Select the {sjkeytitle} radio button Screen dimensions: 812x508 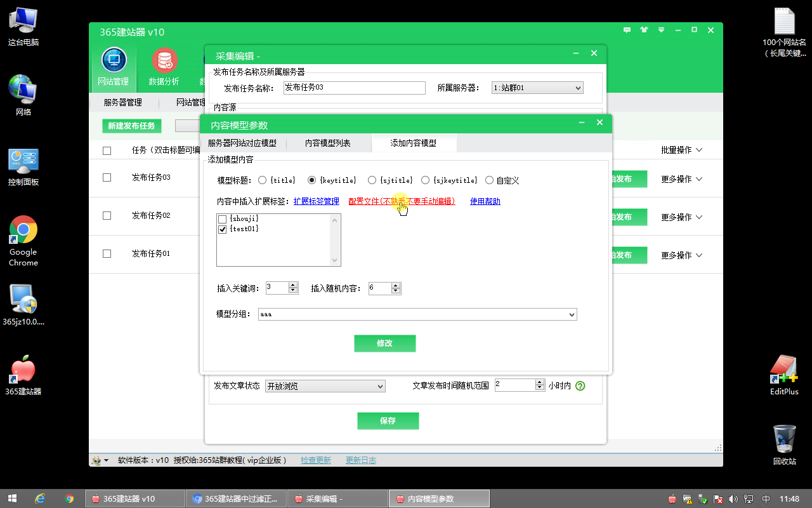(426, 180)
